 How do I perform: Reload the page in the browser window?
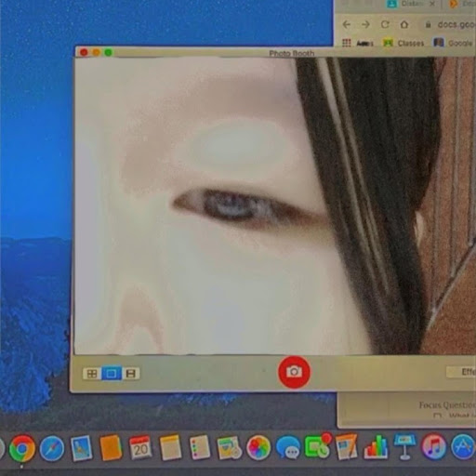pyautogui.click(x=385, y=24)
